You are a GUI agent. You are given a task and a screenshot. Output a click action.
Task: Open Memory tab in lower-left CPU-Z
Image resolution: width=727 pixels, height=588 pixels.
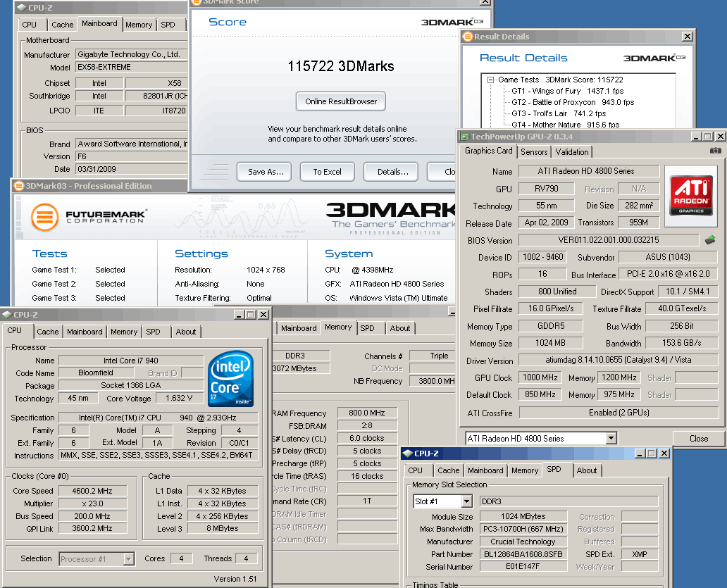pyautogui.click(x=124, y=332)
